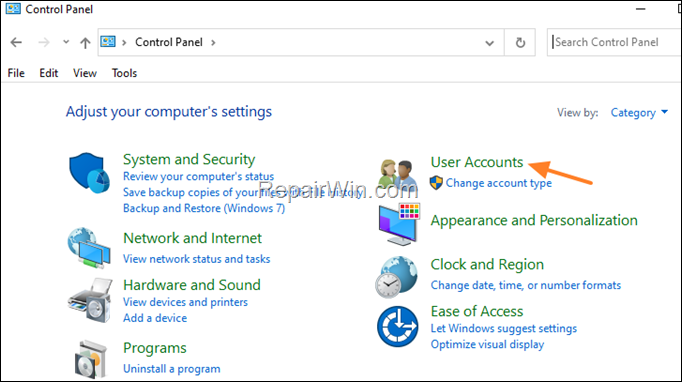
Task: Open Clock and Region heading
Action: point(487,265)
